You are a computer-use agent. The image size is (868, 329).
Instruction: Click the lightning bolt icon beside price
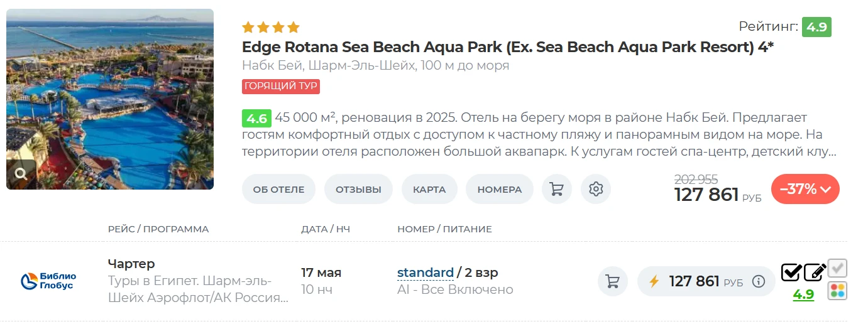(654, 281)
